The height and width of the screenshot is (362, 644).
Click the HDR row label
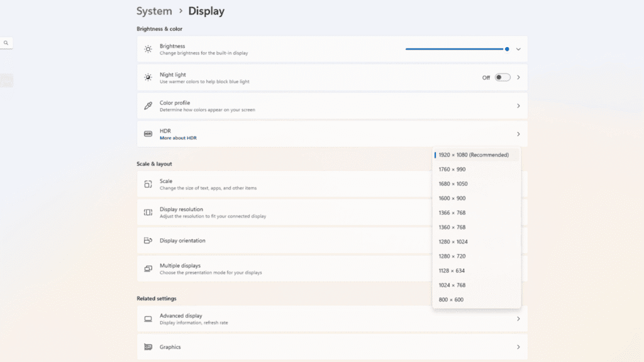[x=165, y=131]
